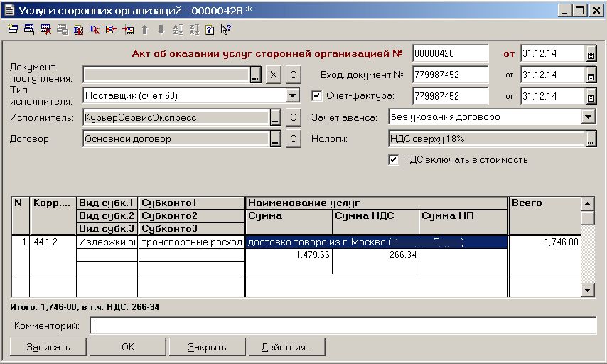Click the Дт/Кт postings icon without page

pos(95,29)
